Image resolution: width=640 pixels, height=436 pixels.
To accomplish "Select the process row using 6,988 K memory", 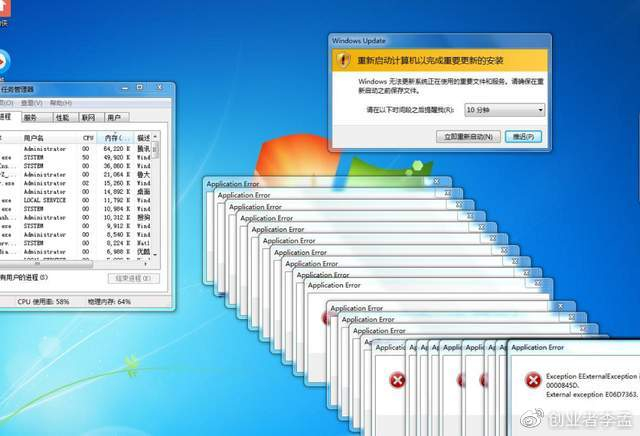I will (x=76, y=252).
